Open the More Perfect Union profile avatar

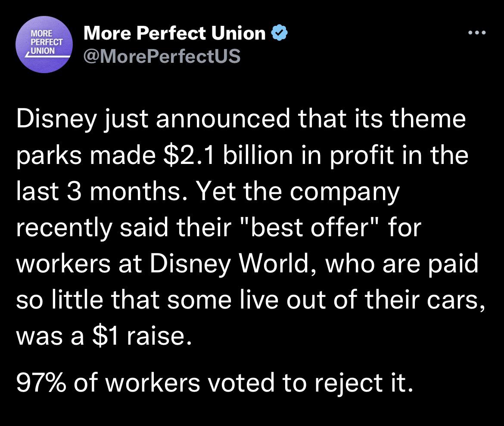pyautogui.click(x=44, y=45)
